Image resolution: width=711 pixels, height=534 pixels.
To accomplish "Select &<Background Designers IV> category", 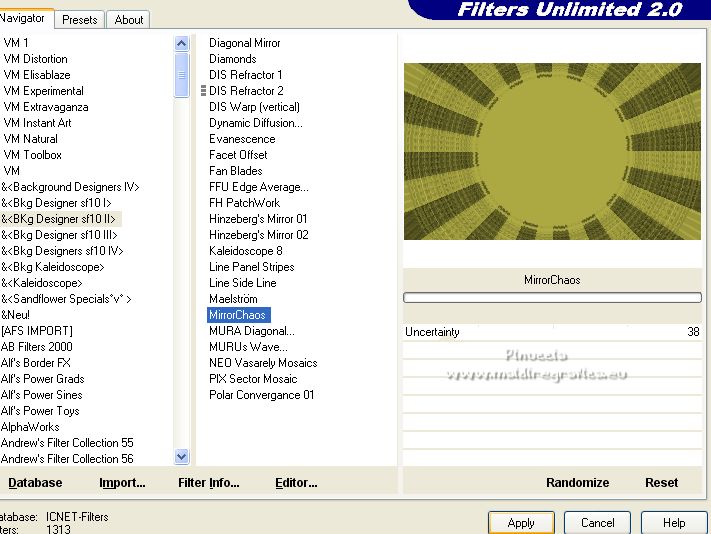I will pos(70,187).
